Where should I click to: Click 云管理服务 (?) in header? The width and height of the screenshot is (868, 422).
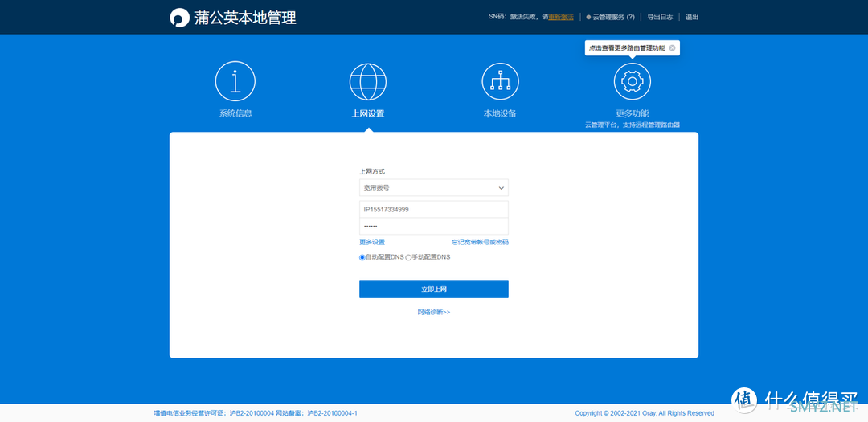[x=614, y=17]
